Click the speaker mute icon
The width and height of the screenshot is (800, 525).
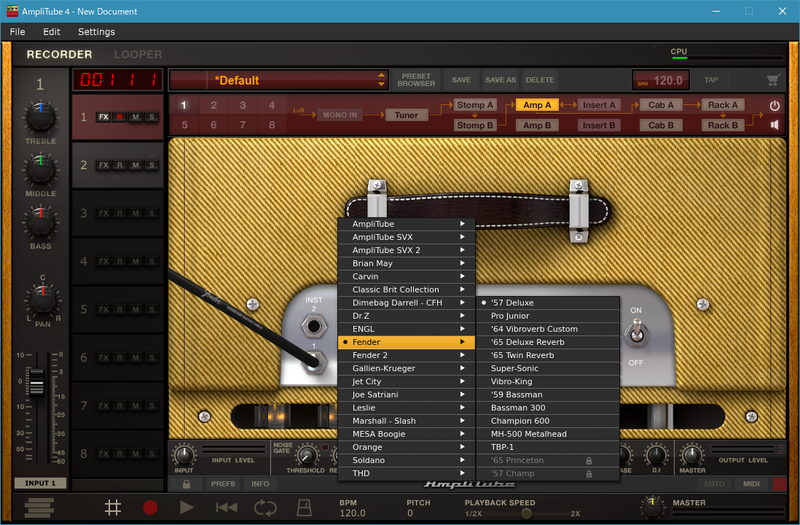point(774,125)
